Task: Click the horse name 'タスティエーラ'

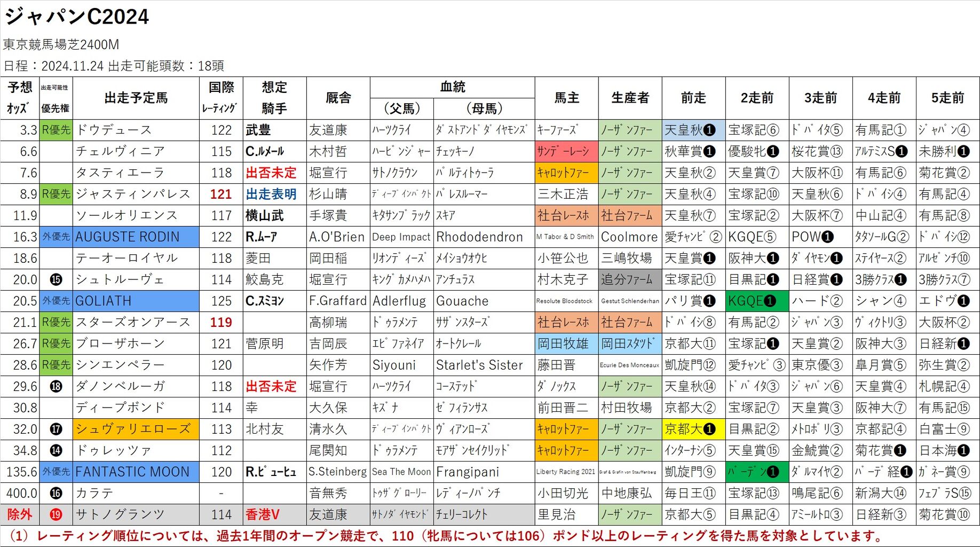Action: 120,173
